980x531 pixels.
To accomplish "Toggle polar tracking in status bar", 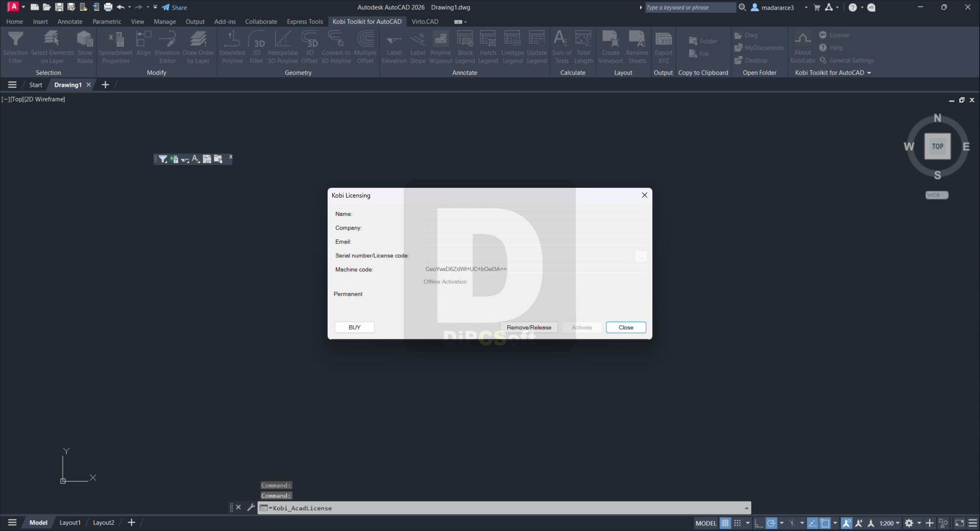I will 771,523.
